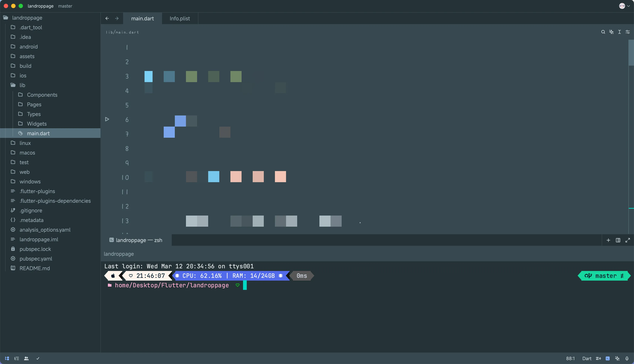This screenshot has height=364, width=634.
Task: Toggle the terminal panel icon
Action: point(607,358)
